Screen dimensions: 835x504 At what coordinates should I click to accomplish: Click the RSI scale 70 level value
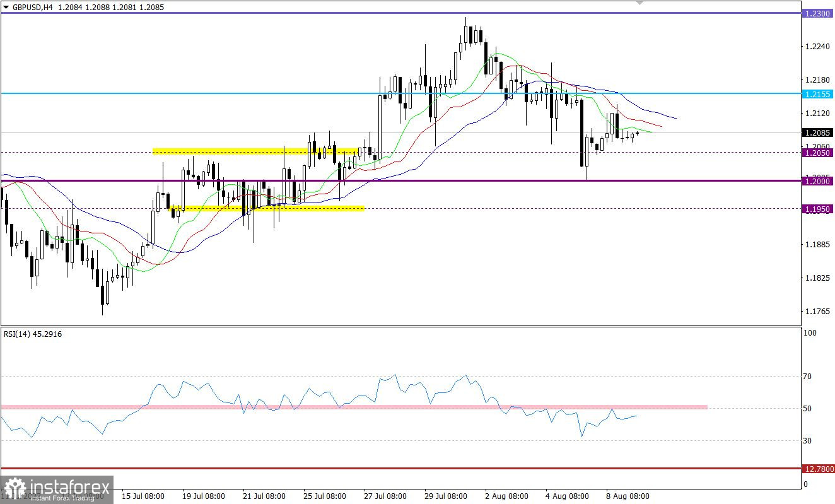click(x=807, y=377)
